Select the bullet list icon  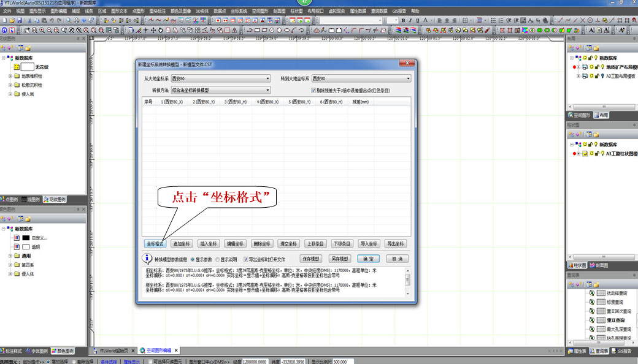point(493,20)
